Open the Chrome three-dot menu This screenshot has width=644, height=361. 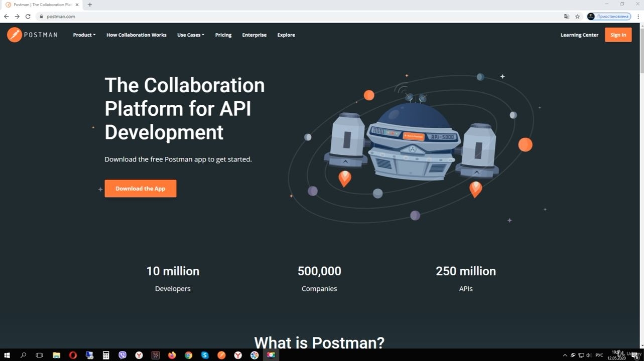(x=638, y=16)
